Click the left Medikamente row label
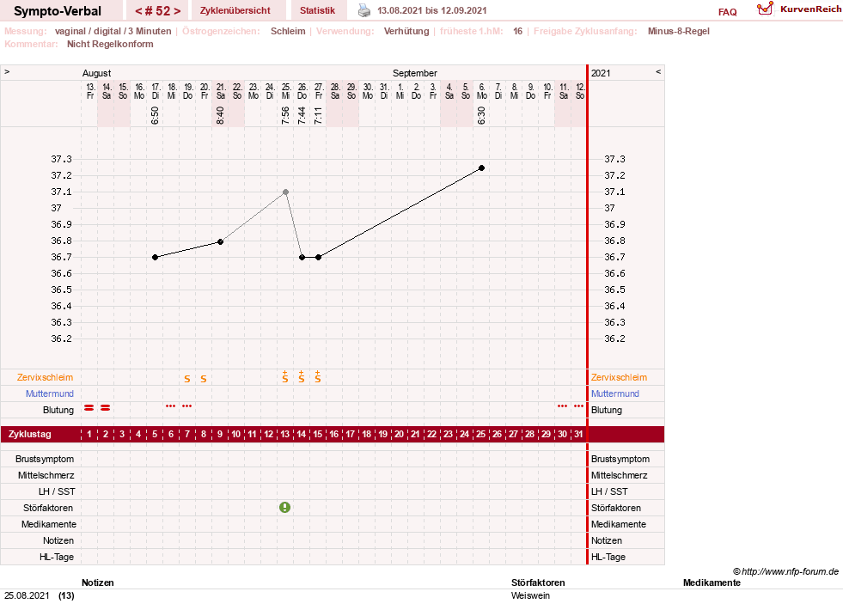843x616 pixels. pos(49,524)
